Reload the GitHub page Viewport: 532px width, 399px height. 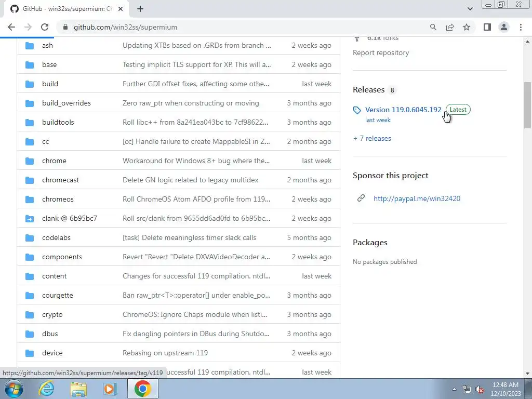45,27
